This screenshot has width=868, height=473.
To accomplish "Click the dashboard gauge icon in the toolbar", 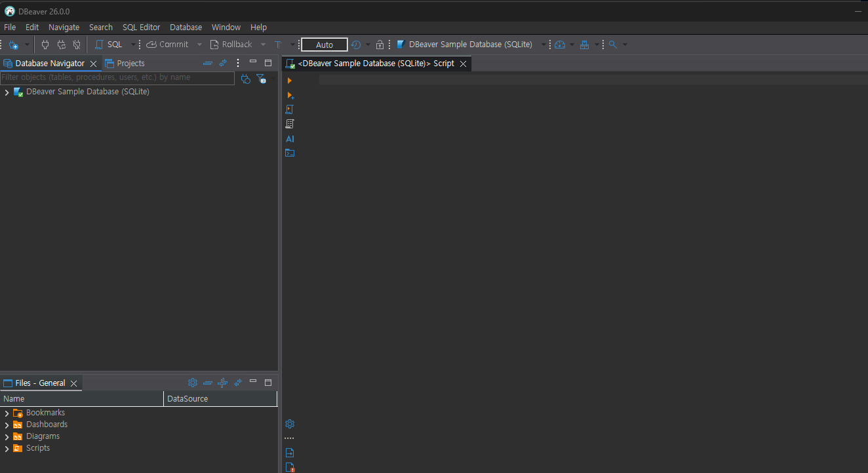I will (560, 45).
